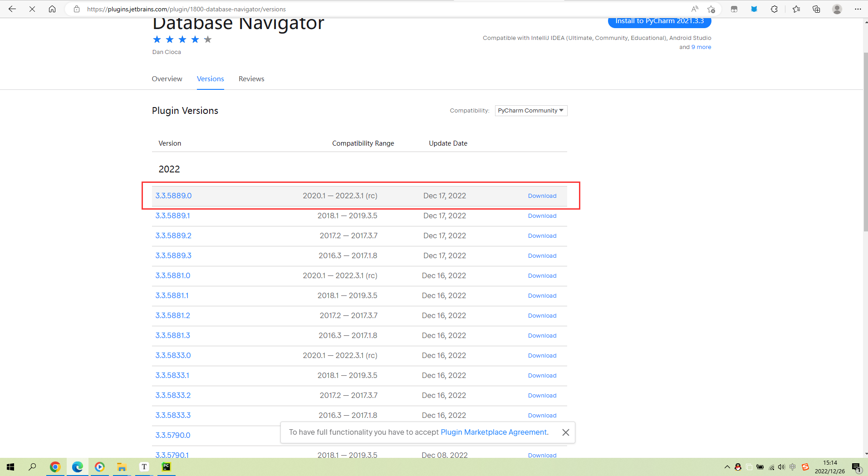Open the Sogou input method tray icon

[x=805, y=467]
